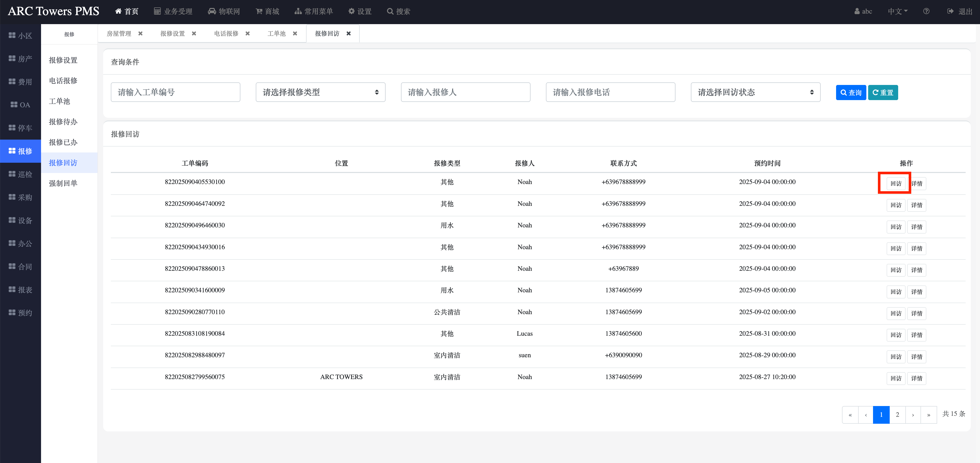The image size is (980, 463).
Task: Select the 巡检 sidebar module
Action: point(21,174)
